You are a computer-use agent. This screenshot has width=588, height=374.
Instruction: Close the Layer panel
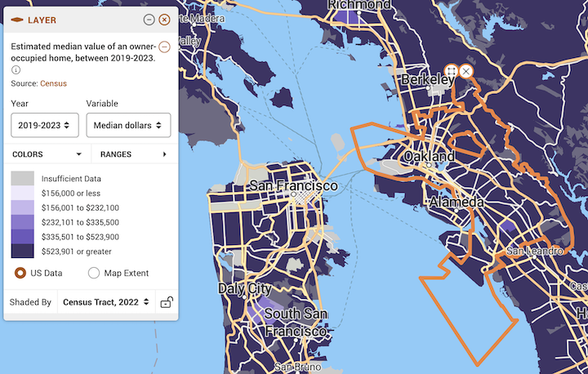164,20
